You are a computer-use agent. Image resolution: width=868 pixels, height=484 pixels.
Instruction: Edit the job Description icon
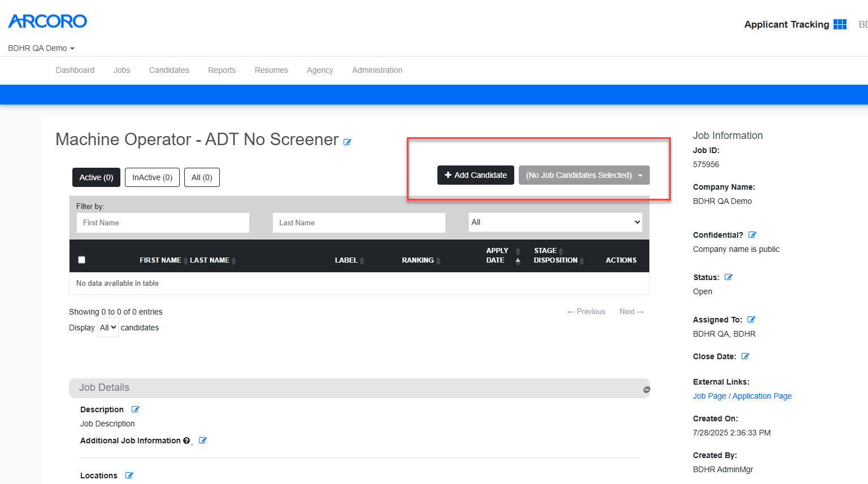(x=136, y=409)
